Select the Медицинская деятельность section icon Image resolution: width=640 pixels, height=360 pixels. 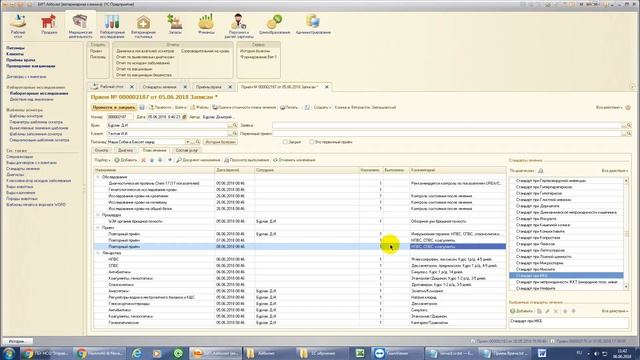tap(80, 25)
